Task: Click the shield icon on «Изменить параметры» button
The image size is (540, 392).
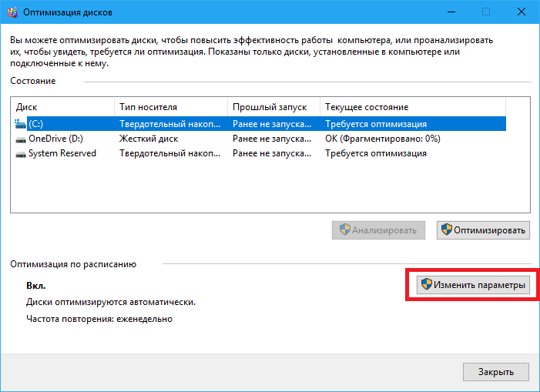Action: pos(426,284)
